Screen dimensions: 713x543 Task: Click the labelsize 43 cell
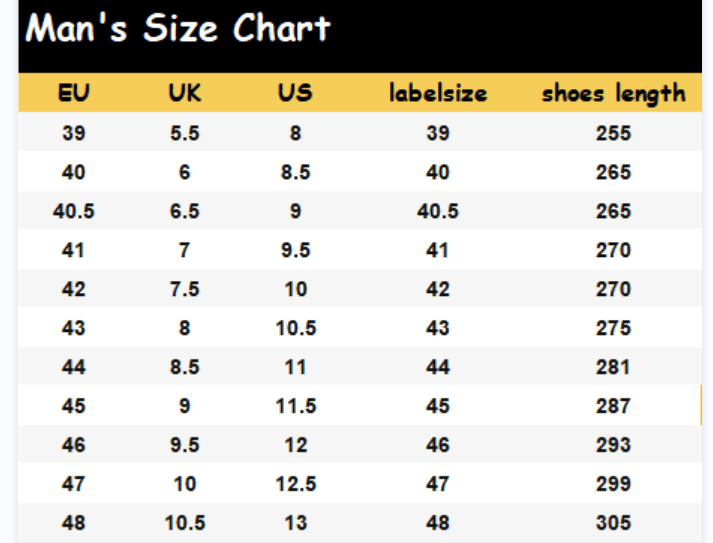coord(438,328)
